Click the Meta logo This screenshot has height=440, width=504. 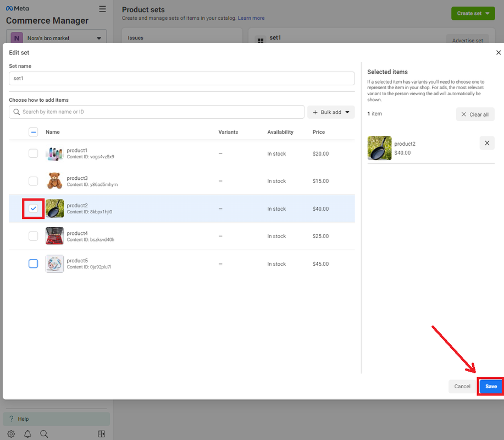(x=18, y=8)
